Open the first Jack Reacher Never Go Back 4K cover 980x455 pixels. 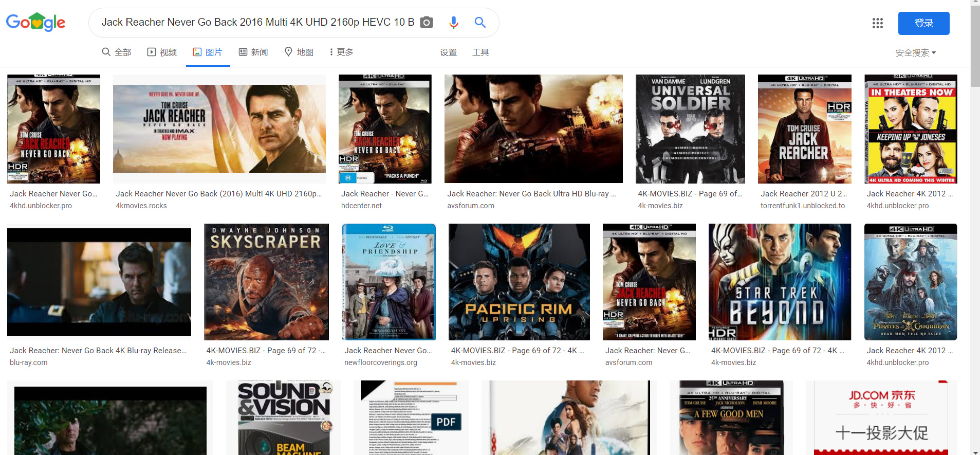pyautogui.click(x=53, y=129)
